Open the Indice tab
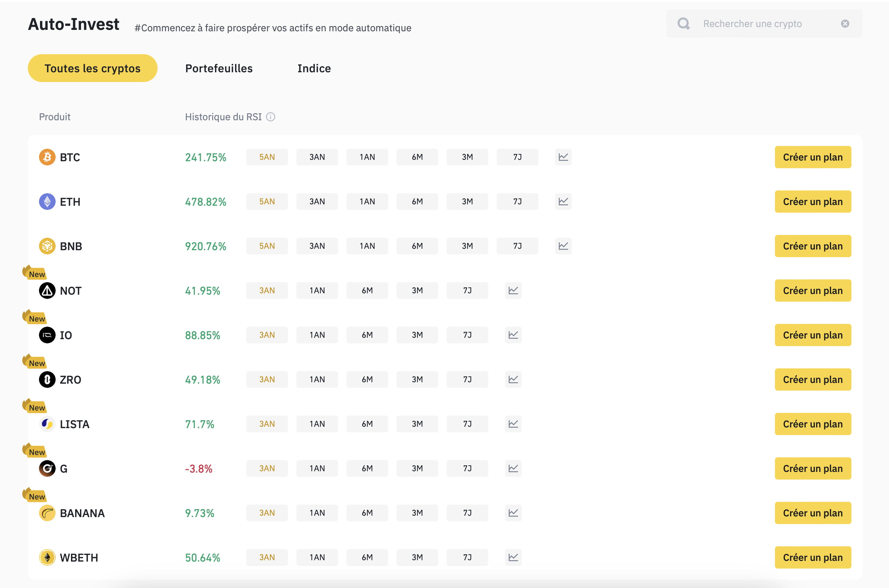889x588 pixels. click(x=314, y=68)
